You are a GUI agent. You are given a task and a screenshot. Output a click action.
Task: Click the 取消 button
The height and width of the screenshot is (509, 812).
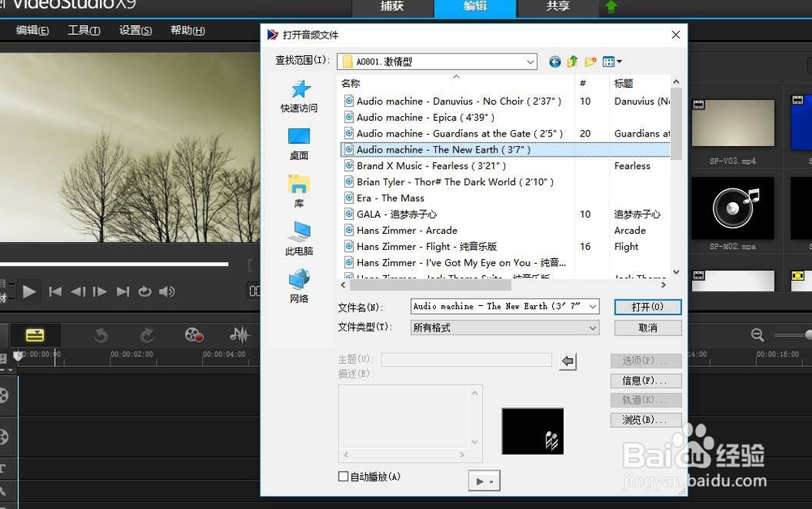[x=646, y=329]
